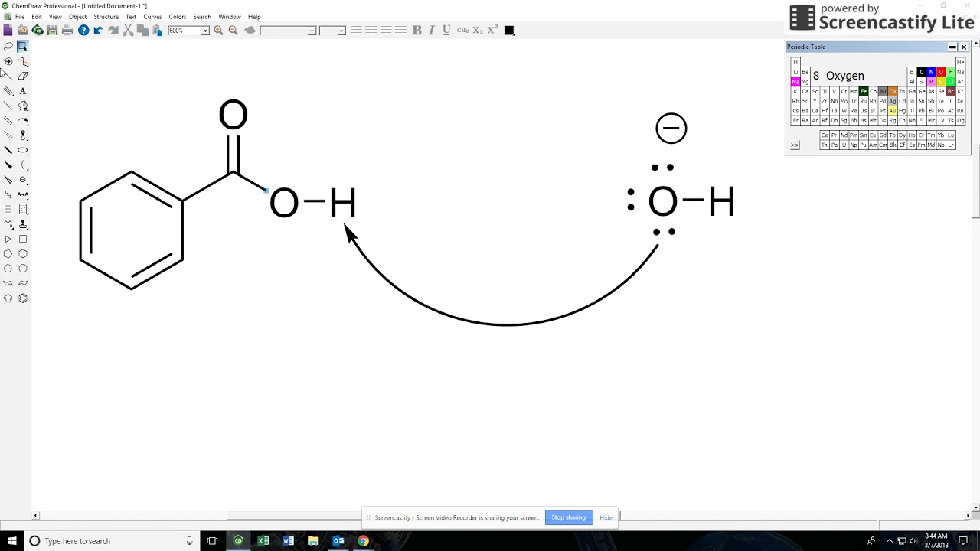980x551 pixels.
Task: Click Windows search box on taskbar
Action: point(112,541)
